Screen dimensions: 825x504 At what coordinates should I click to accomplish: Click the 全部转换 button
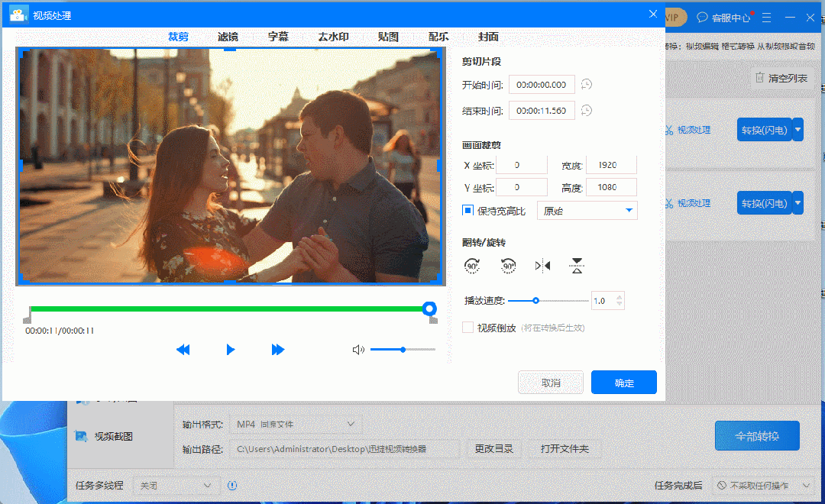click(x=757, y=436)
